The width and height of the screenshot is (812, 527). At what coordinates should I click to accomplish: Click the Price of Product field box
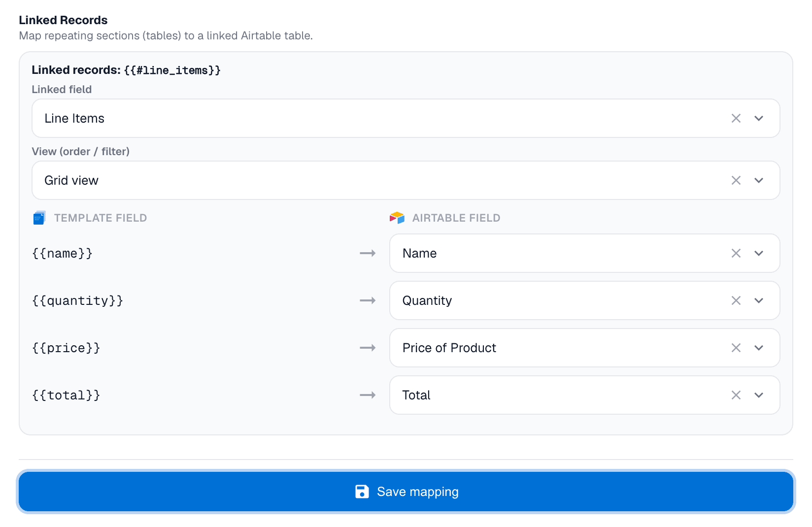[585, 348]
